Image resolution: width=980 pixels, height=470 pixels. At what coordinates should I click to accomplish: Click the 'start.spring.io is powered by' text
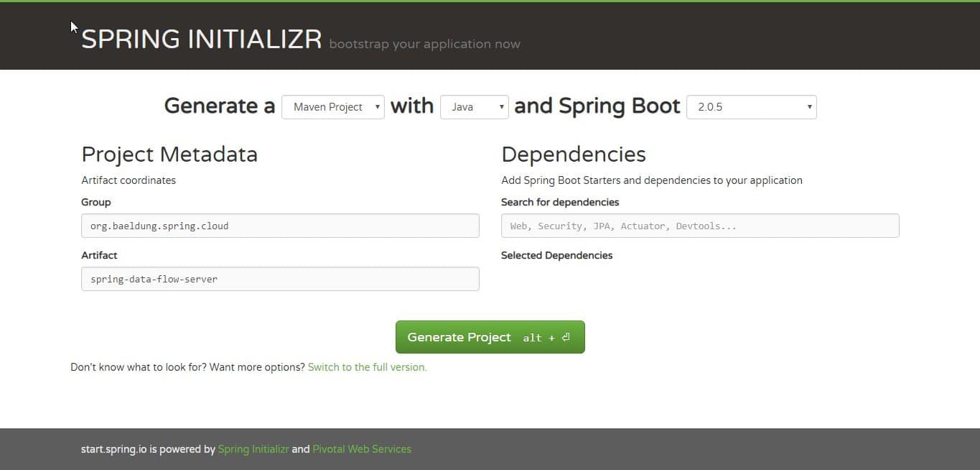[149, 449]
